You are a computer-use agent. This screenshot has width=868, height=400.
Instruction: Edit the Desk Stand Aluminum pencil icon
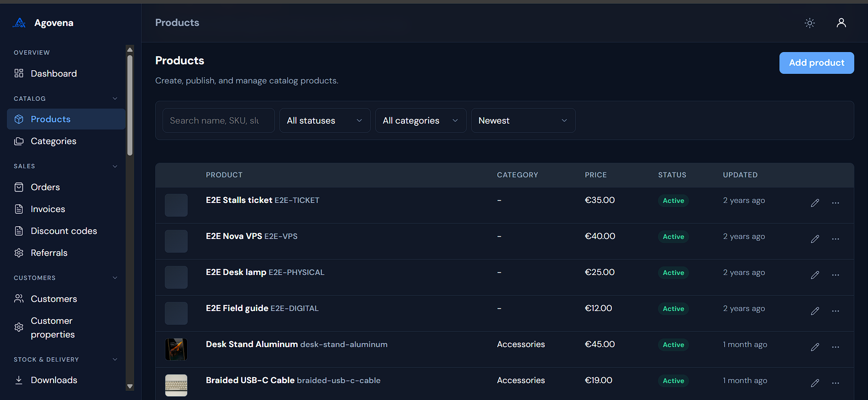(x=815, y=347)
